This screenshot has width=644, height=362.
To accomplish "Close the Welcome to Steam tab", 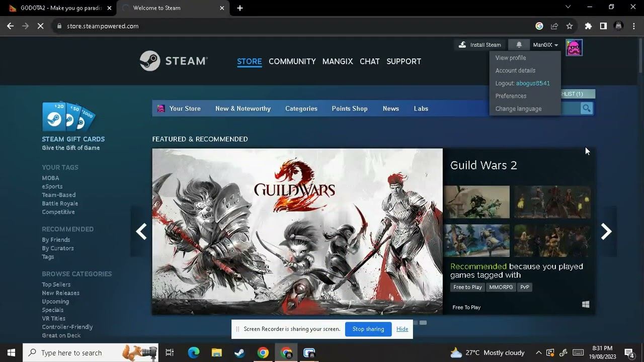I will pos(222,8).
